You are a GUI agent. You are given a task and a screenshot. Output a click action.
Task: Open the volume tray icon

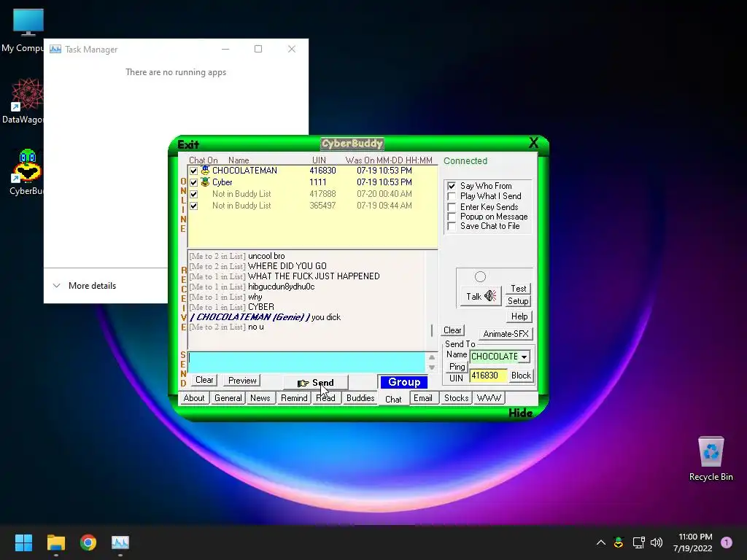[x=657, y=542]
